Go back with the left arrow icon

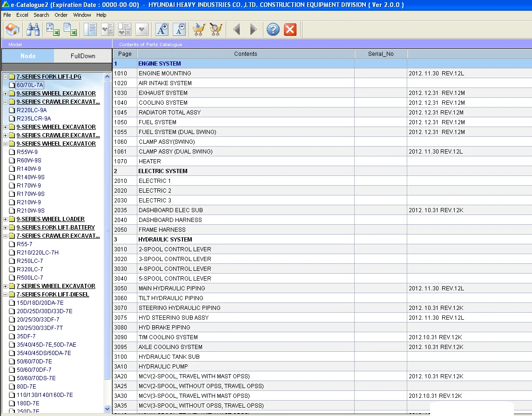click(x=236, y=30)
